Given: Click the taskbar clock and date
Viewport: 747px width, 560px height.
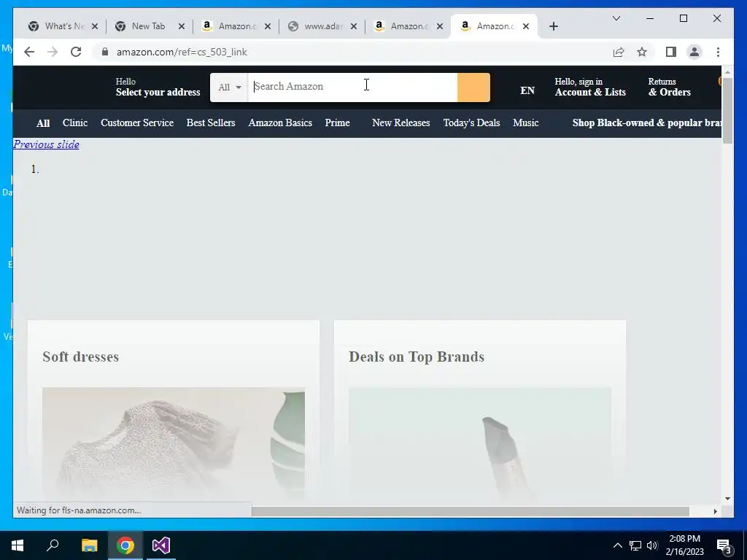Looking at the screenshot, I should [x=684, y=545].
